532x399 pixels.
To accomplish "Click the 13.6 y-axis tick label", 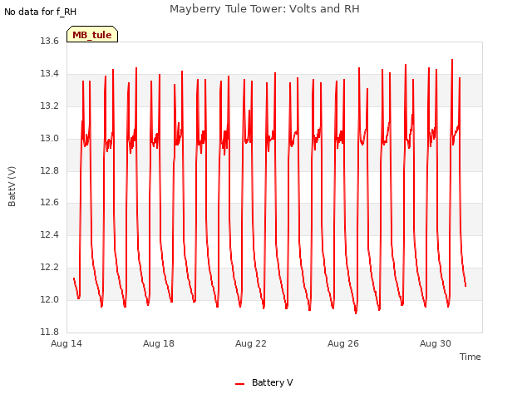I will 50,42.
